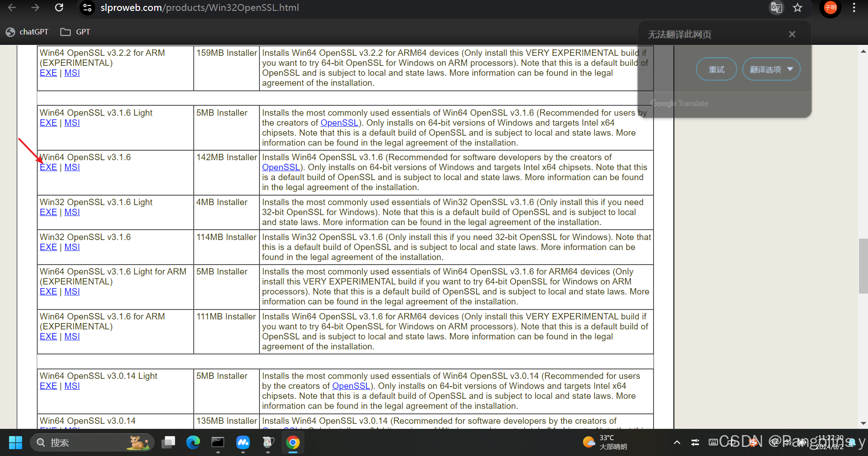Click the tray icon left of the keyboard

[695, 442]
